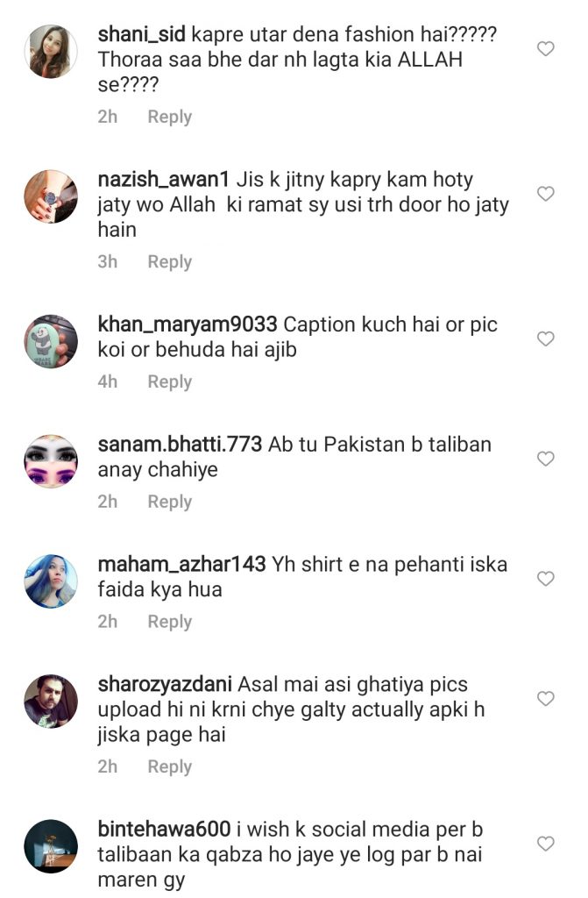The height and width of the screenshot is (898, 588).
Task: Tap heart icon beside sharozyazdani's comment
Action: click(x=545, y=698)
